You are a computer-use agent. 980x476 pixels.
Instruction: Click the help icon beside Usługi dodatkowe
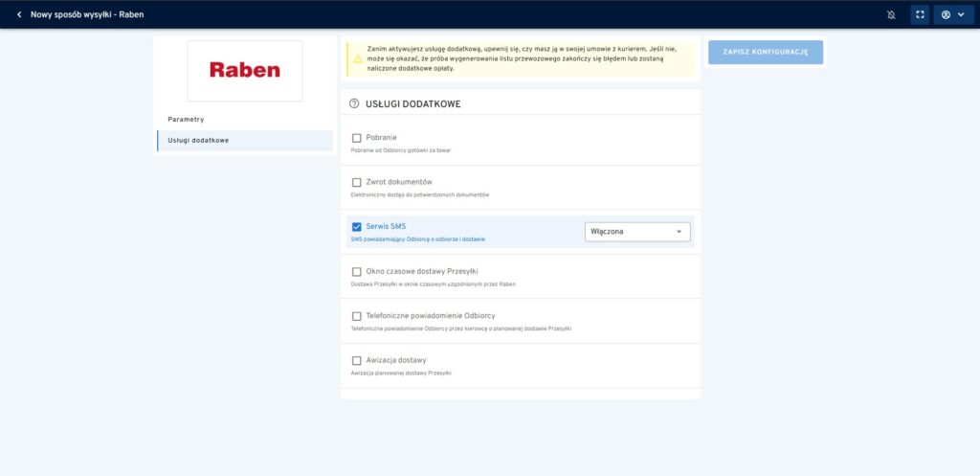click(x=354, y=103)
